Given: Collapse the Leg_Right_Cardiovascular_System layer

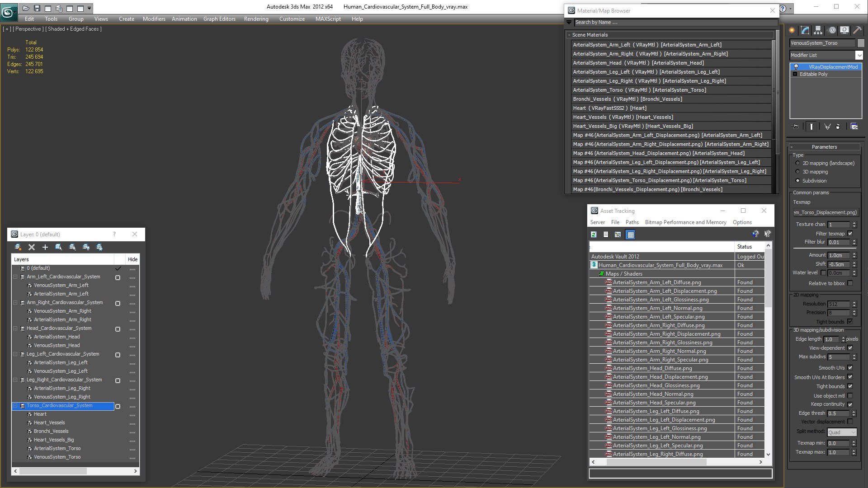Looking at the screenshot, I should pos(15,380).
